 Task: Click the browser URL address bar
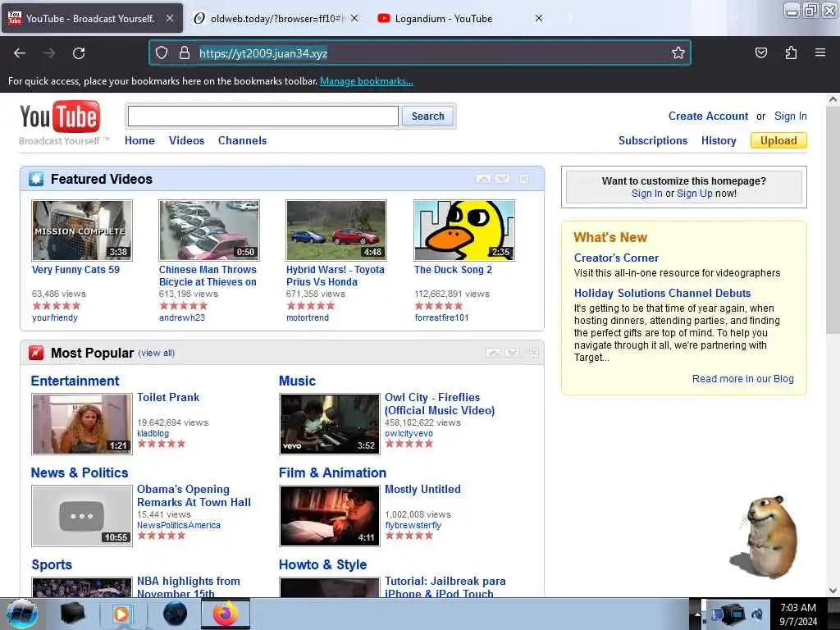[420, 53]
